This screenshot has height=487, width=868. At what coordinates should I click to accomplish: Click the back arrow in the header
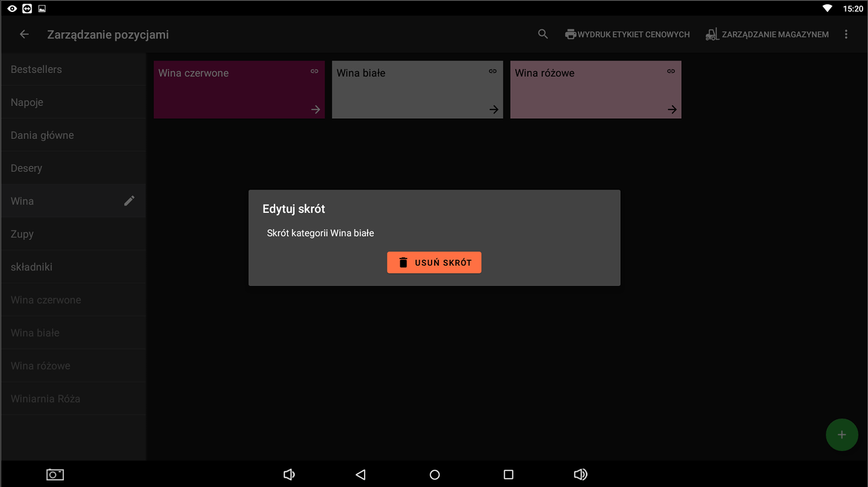click(x=25, y=35)
